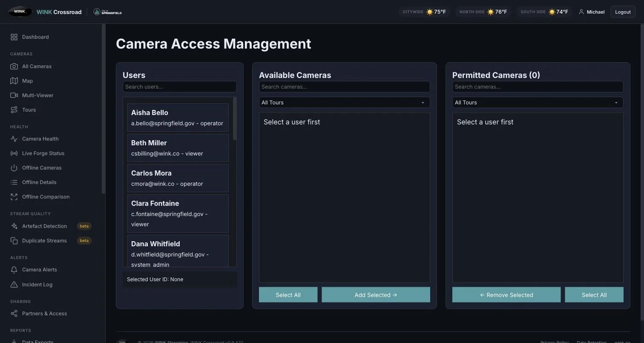Click the Dashboard grid icon
This screenshot has height=343, width=644.
tap(14, 37)
